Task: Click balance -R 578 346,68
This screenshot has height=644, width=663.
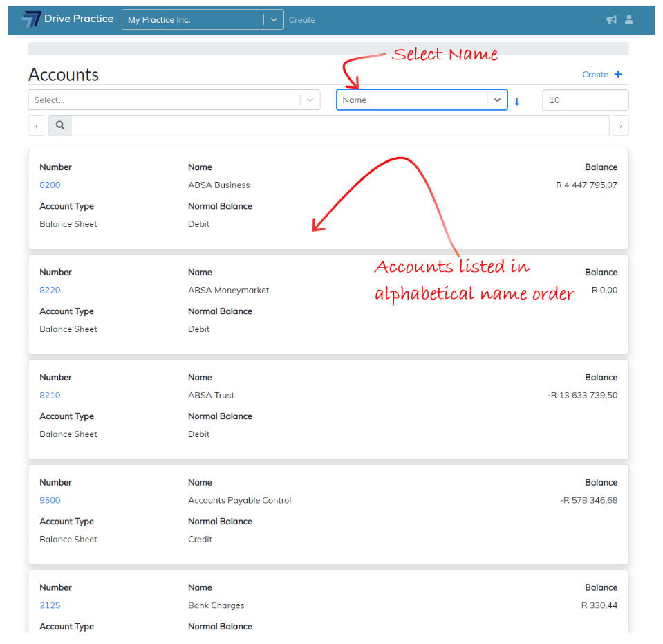Action: (588, 500)
